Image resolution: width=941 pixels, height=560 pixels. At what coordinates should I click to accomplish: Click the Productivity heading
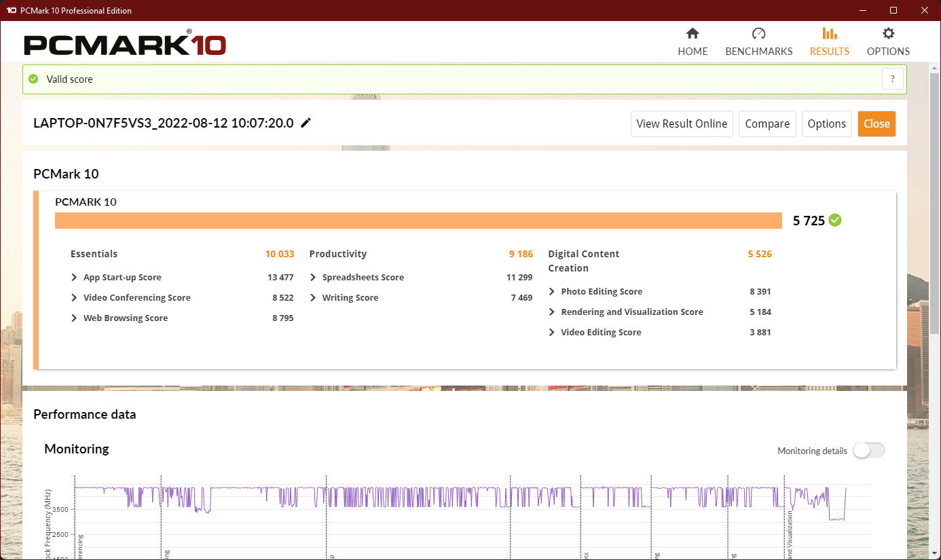click(337, 254)
